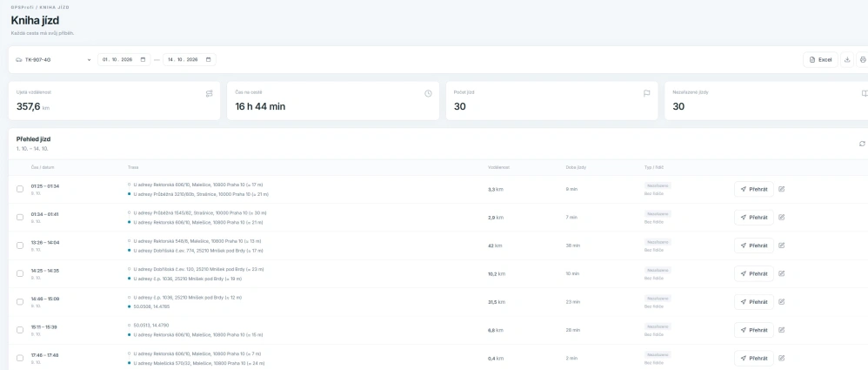Click the Nezařazeno badge of the 42 km trip
This screenshot has width=868, height=370.
tap(658, 242)
